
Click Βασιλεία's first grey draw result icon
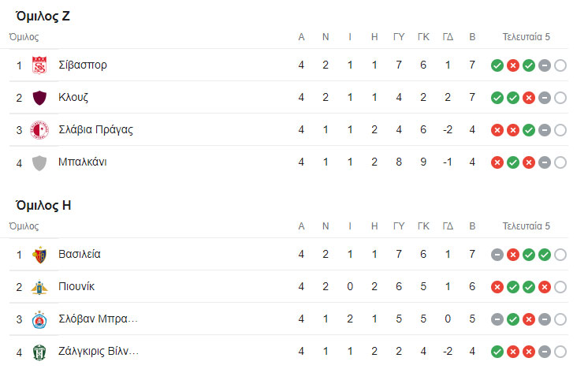497,255
